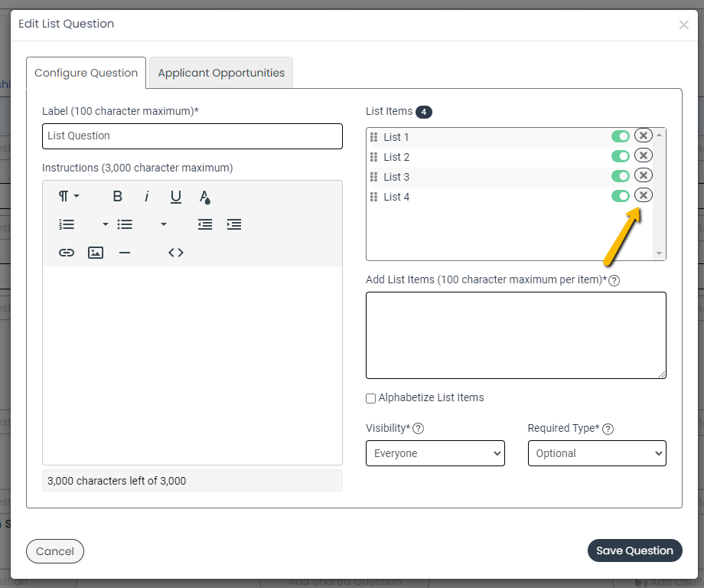Open the Visibility dropdown

435,453
